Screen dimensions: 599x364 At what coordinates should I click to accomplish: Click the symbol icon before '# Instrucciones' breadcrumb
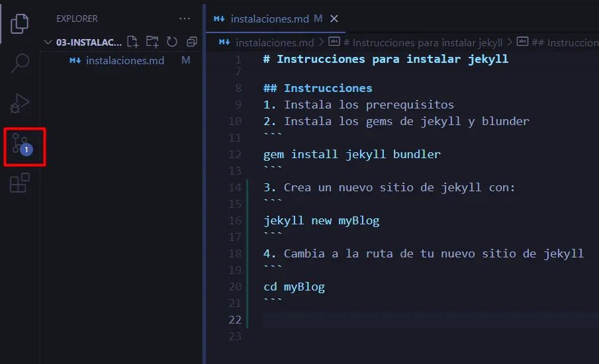click(x=334, y=41)
